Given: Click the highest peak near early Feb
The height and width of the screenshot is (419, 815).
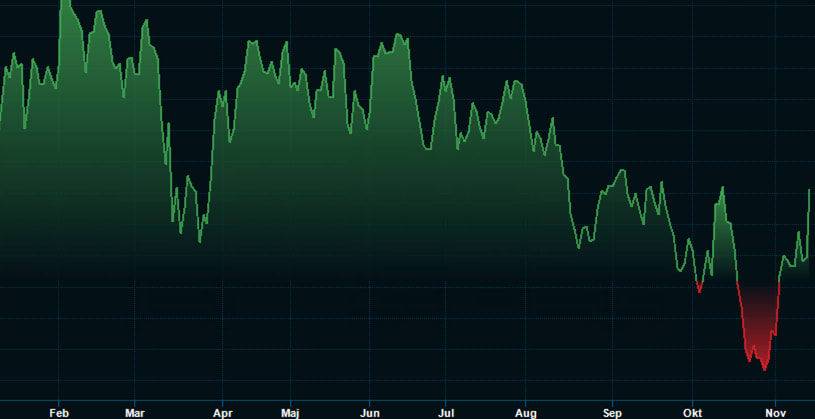Looking at the screenshot, I should pos(65,3).
